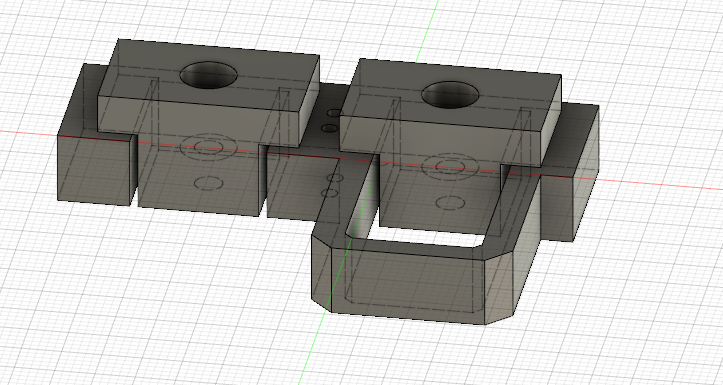The width and height of the screenshot is (723, 385).
Task: Select the right chamfered corner of the bracket
Action: [499, 287]
